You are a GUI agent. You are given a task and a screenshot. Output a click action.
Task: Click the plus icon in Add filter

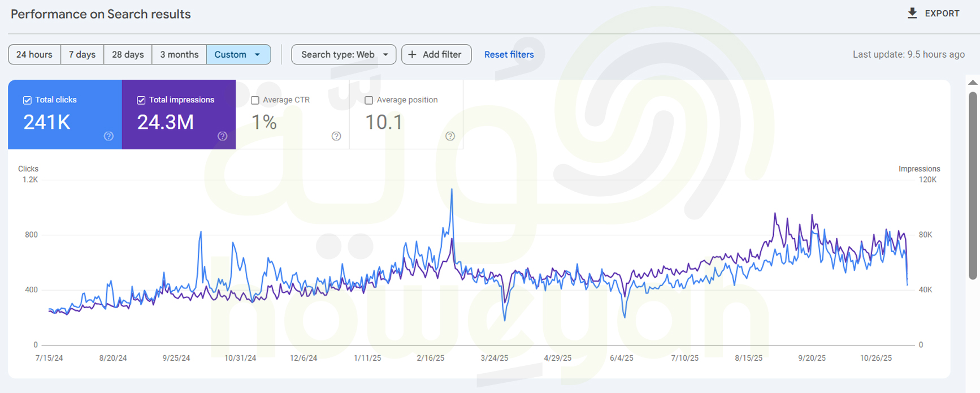(413, 55)
